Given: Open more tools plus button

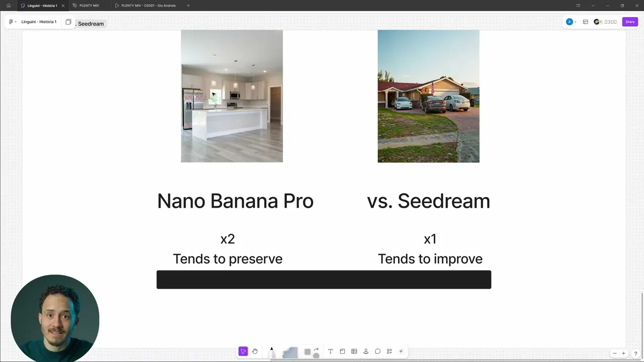Looking at the screenshot, I should (x=401, y=351).
